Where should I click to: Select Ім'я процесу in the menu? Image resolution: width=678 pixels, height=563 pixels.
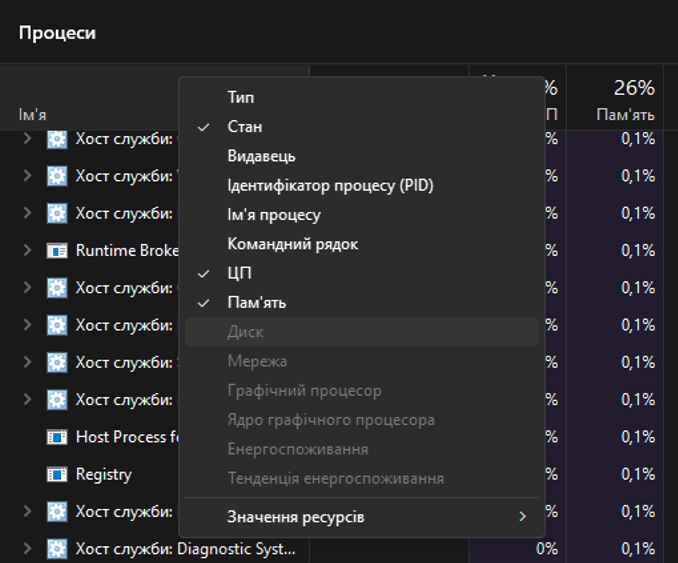click(274, 215)
